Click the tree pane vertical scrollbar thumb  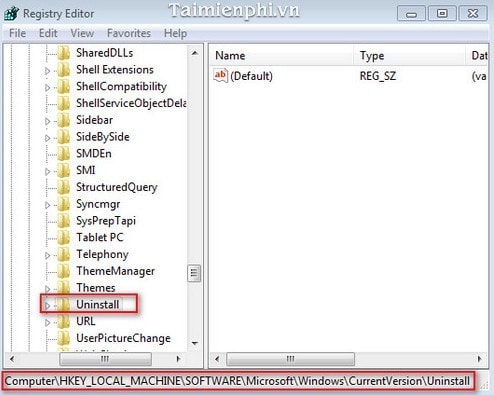(194, 273)
